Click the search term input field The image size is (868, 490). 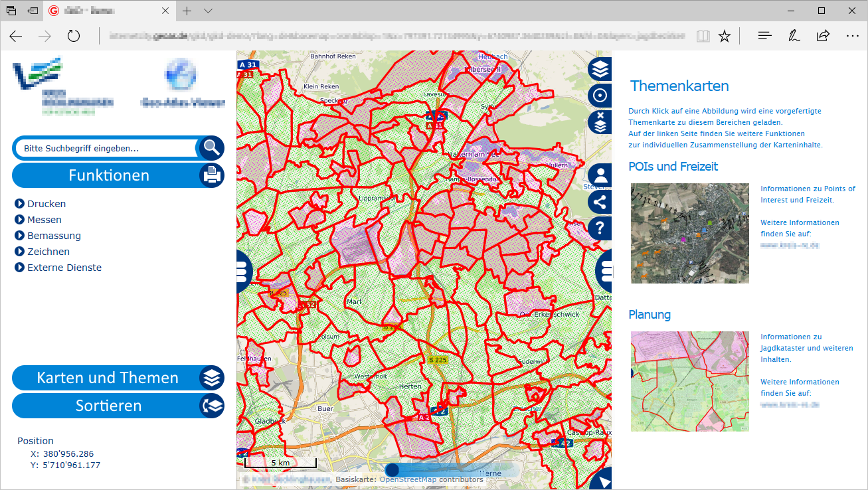(106, 149)
